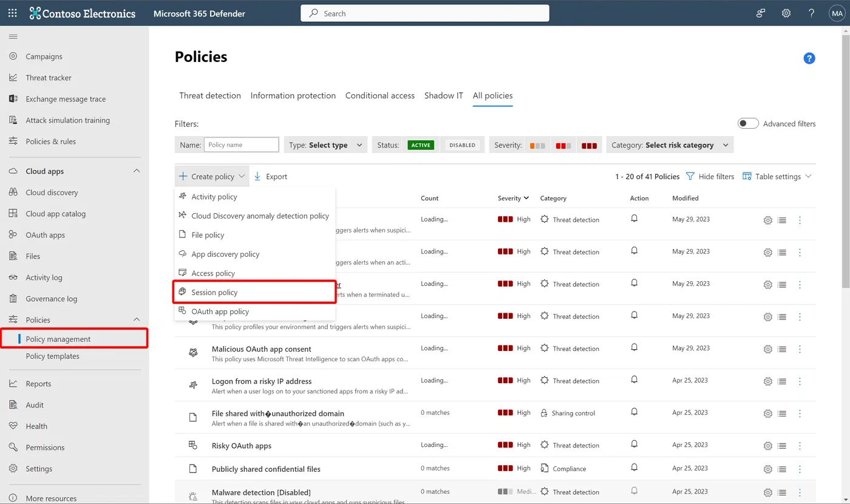Collapse the navigation hamburger menu
This screenshot has width=850, height=504.
coord(13,36)
